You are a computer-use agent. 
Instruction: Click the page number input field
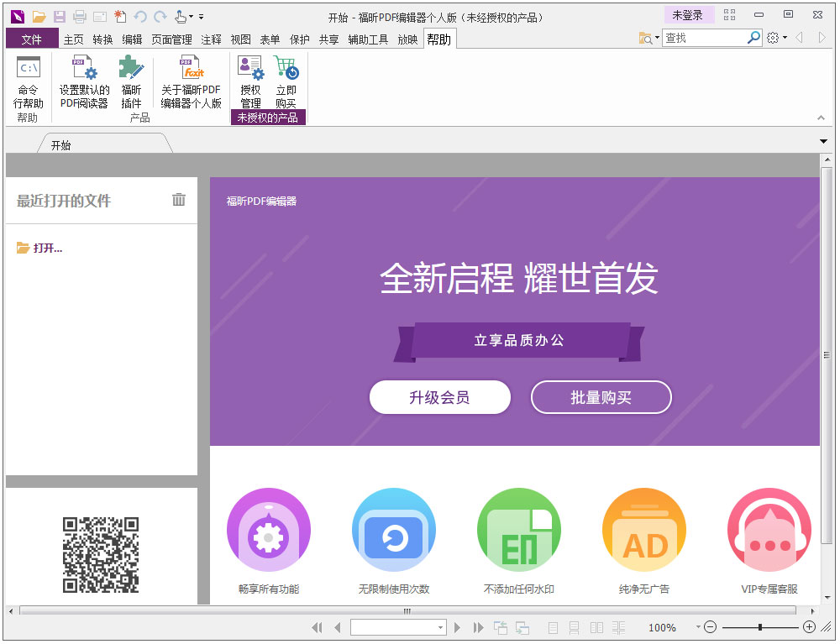(395, 627)
